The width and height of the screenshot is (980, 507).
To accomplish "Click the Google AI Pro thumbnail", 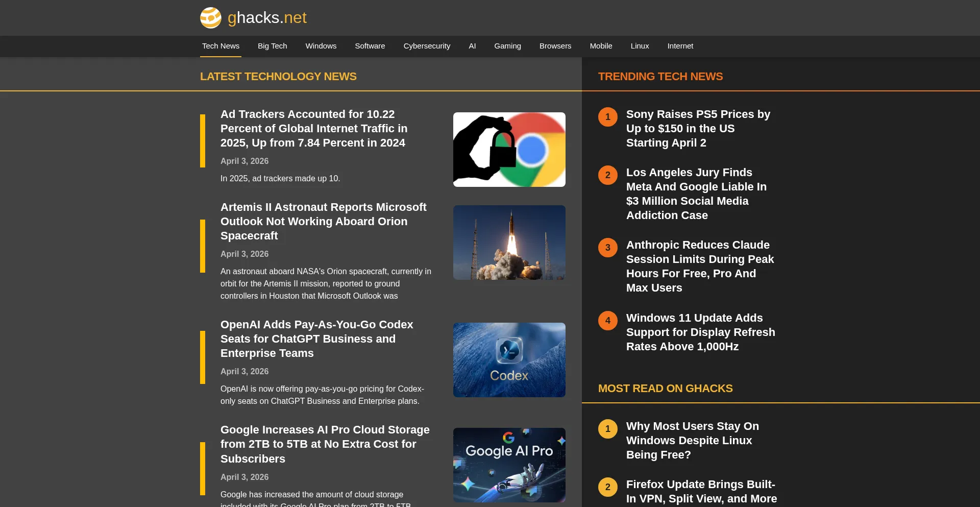I will click(509, 465).
